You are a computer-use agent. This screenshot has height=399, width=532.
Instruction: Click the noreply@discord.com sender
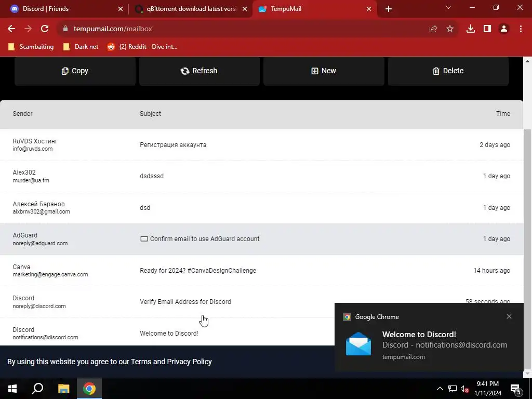tap(39, 306)
